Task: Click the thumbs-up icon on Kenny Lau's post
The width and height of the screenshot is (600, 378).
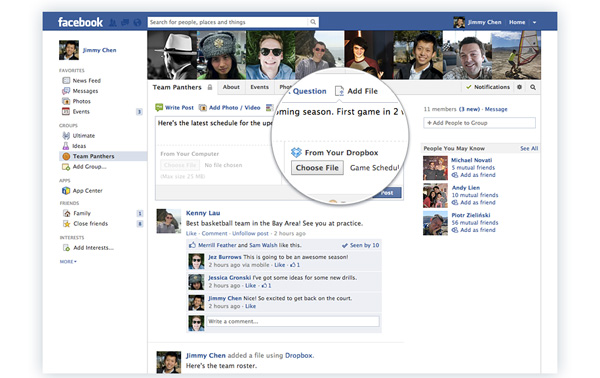Action: [x=192, y=245]
